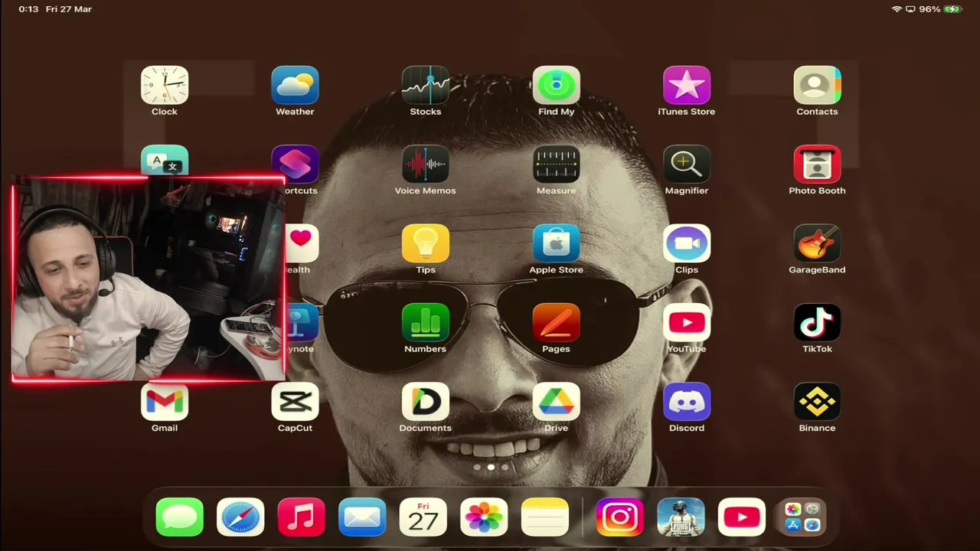Tap the battery indicator in status bar
Screen dimensions: 980x551
coord(952,9)
